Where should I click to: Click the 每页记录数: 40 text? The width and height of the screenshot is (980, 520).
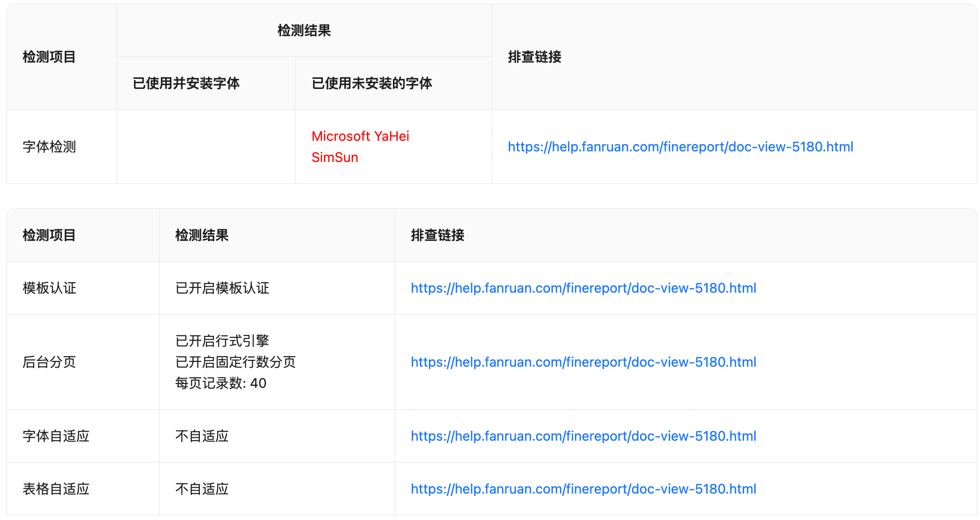(x=220, y=383)
